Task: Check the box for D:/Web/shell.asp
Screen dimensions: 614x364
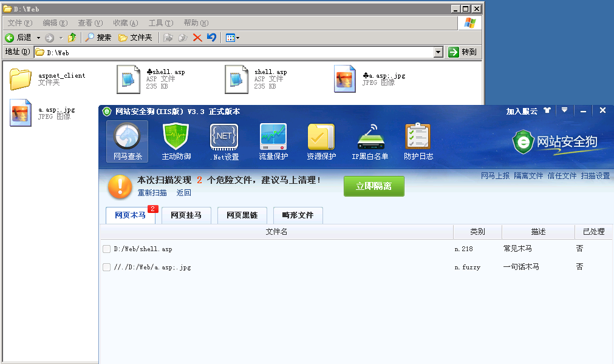Action: pyautogui.click(x=106, y=249)
